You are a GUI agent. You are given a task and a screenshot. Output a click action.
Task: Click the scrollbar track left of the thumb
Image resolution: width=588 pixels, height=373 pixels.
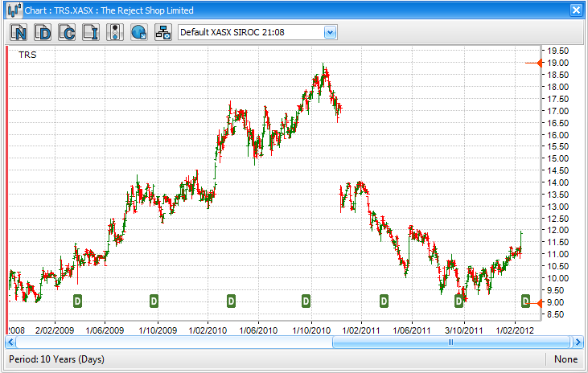point(174,342)
